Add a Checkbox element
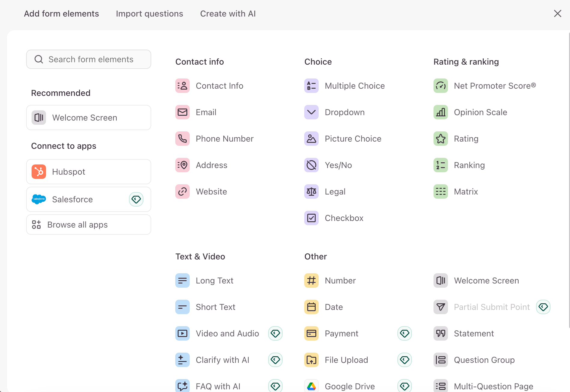 [344, 218]
